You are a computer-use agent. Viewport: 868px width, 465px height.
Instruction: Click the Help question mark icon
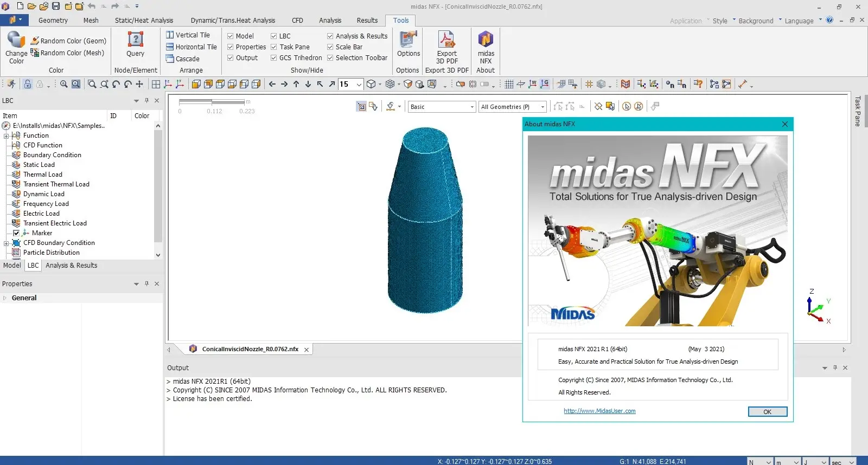pyautogui.click(x=829, y=20)
